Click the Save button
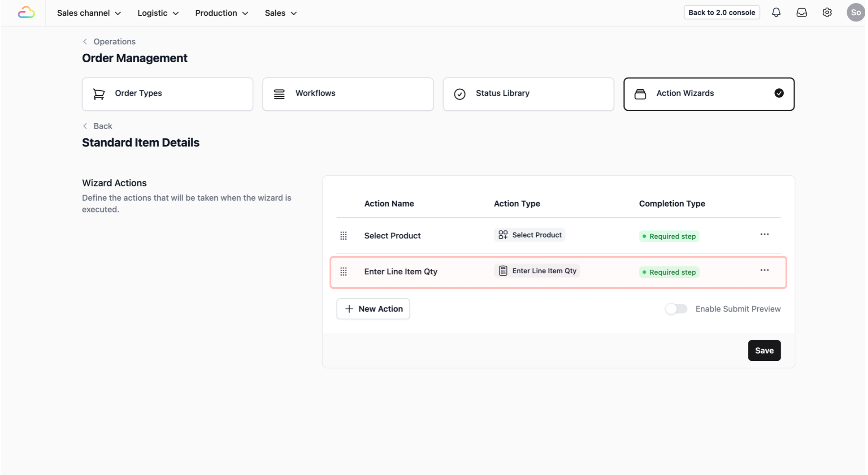The height and width of the screenshot is (475, 868). [x=764, y=350]
